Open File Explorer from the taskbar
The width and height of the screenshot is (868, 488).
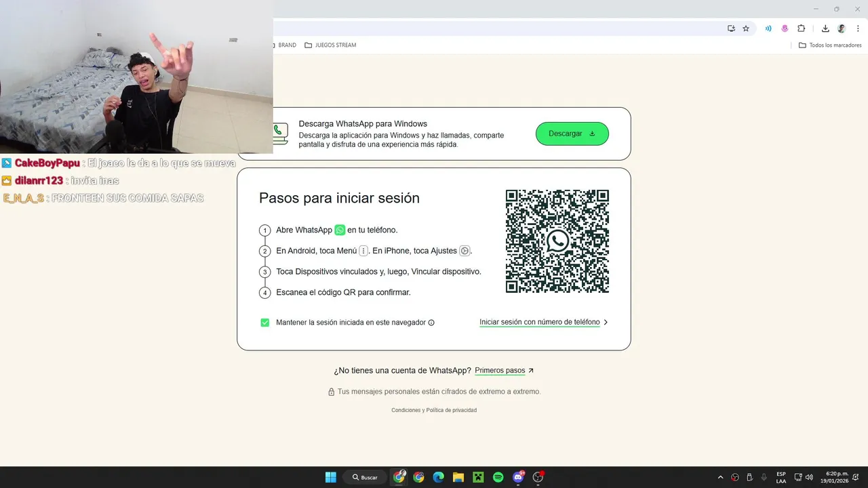click(x=458, y=477)
